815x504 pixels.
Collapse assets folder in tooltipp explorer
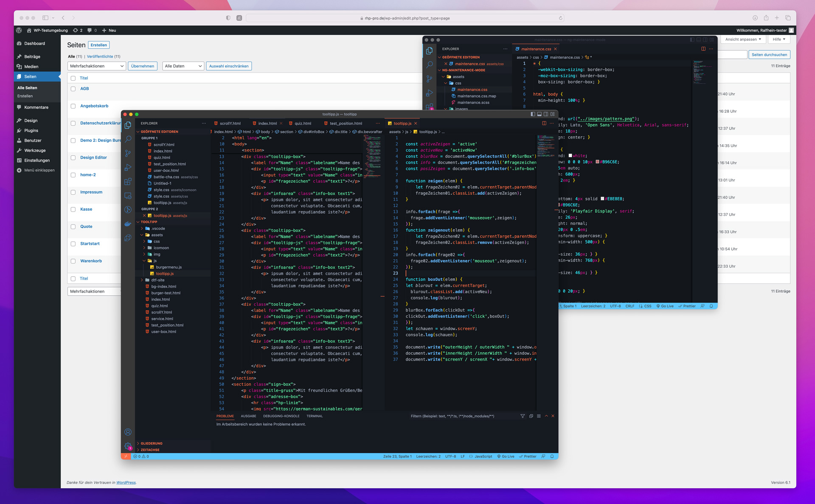[x=142, y=235]
